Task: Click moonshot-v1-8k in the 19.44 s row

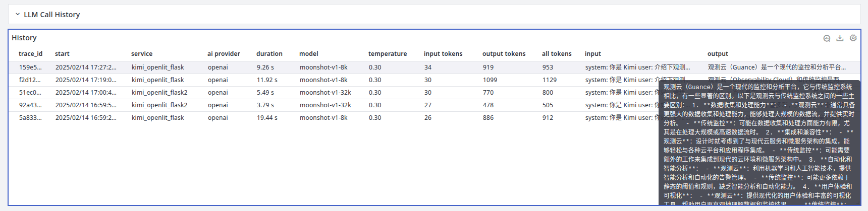Action: pyautogui.click(x=323, y=118)
